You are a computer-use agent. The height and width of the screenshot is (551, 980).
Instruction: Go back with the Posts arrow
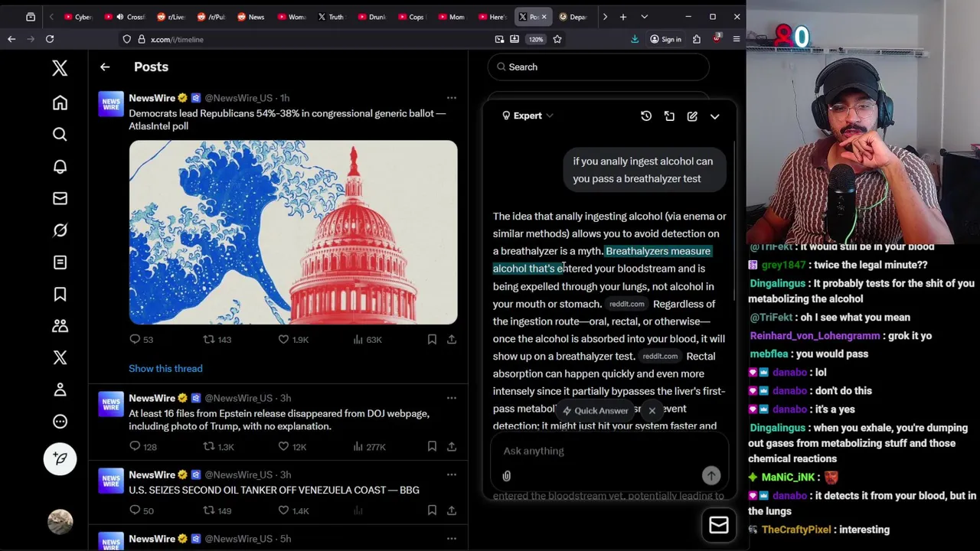105,67
